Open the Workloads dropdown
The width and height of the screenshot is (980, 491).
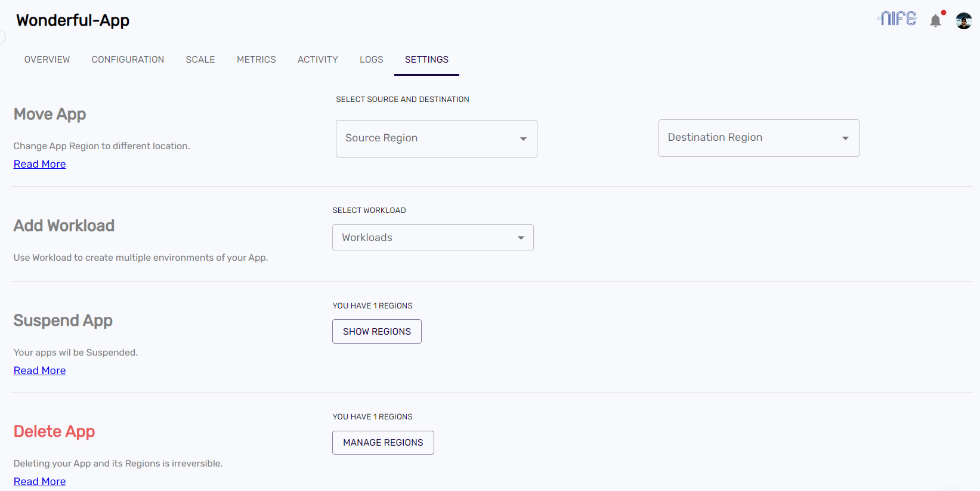click(432, 237)
